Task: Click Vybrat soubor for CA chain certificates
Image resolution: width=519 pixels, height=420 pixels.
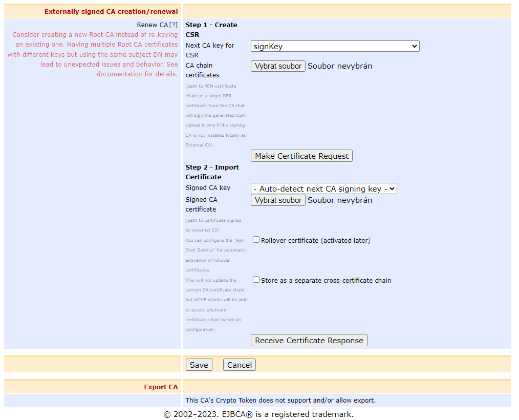Action: click(278, 66)
